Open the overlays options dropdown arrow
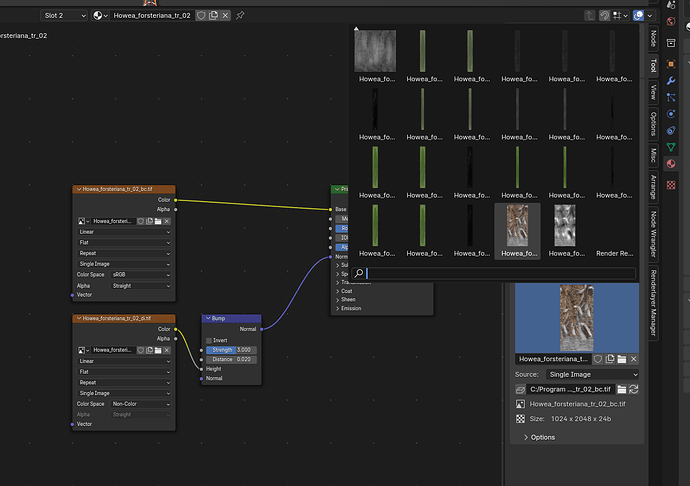This screenshot has height=486, width=690. coord(650,15)
